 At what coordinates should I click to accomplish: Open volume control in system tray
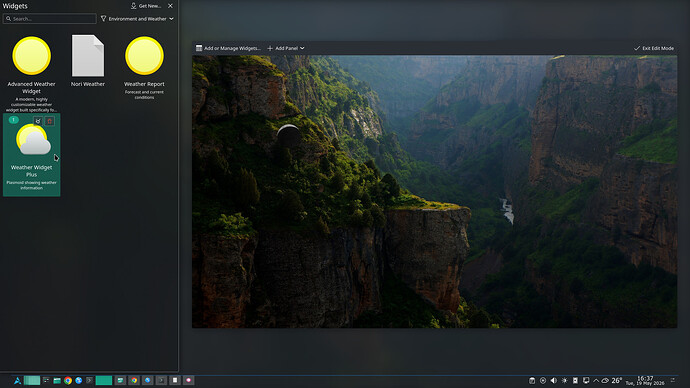pos(554,381)
